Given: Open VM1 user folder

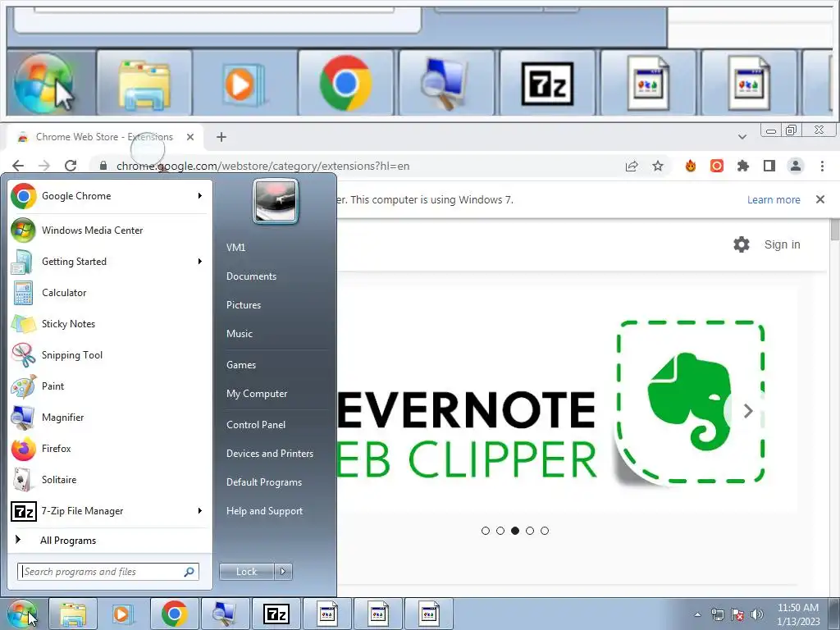Looking at the screenshot, I should (235, 248).
